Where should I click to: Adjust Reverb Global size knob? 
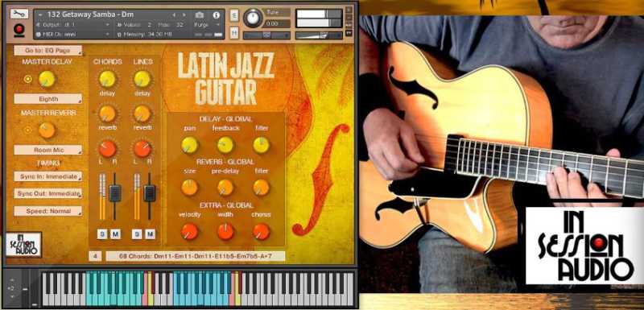coord(189,188)
